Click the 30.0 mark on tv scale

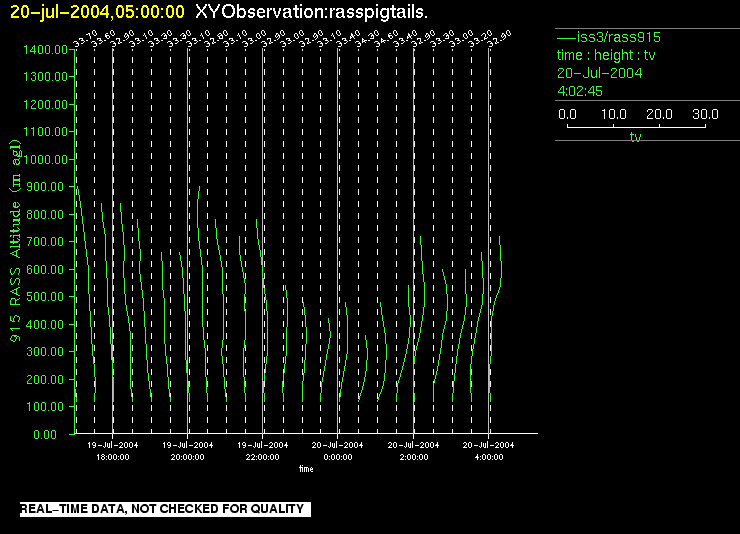[x=705, y=114]
